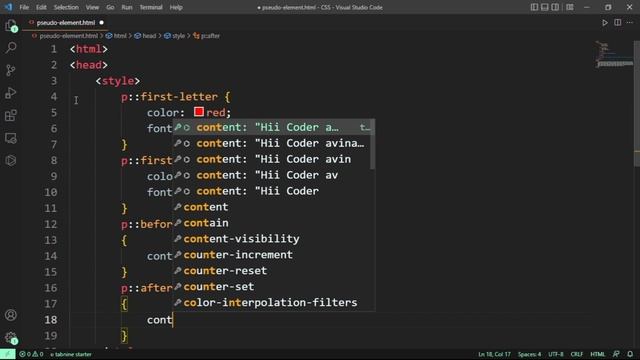The image size is (640, 360).
Task: Change line ending via CRLF
Action: click(x=576, y=354)
